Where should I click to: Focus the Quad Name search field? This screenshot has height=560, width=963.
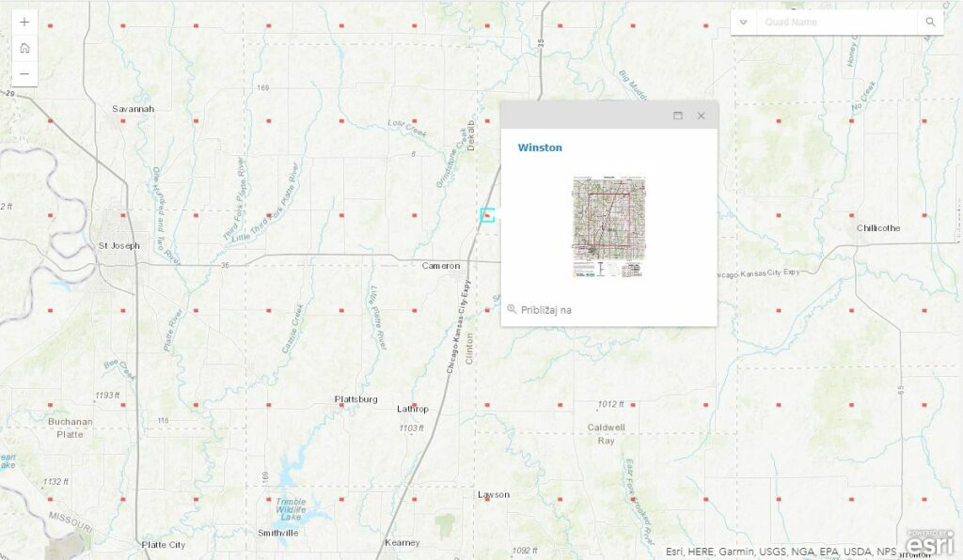coord(837,23)
